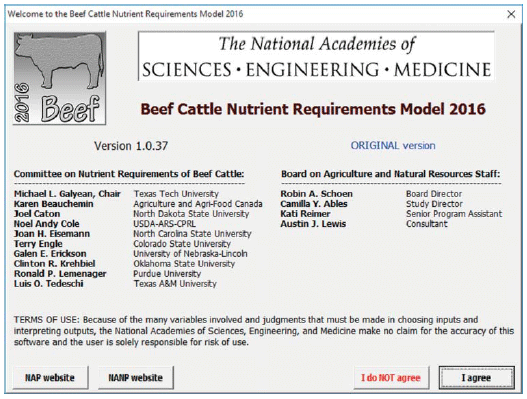527x399 pixels.
Task: Click the National Academies banner image
Action: click(316, 56)
